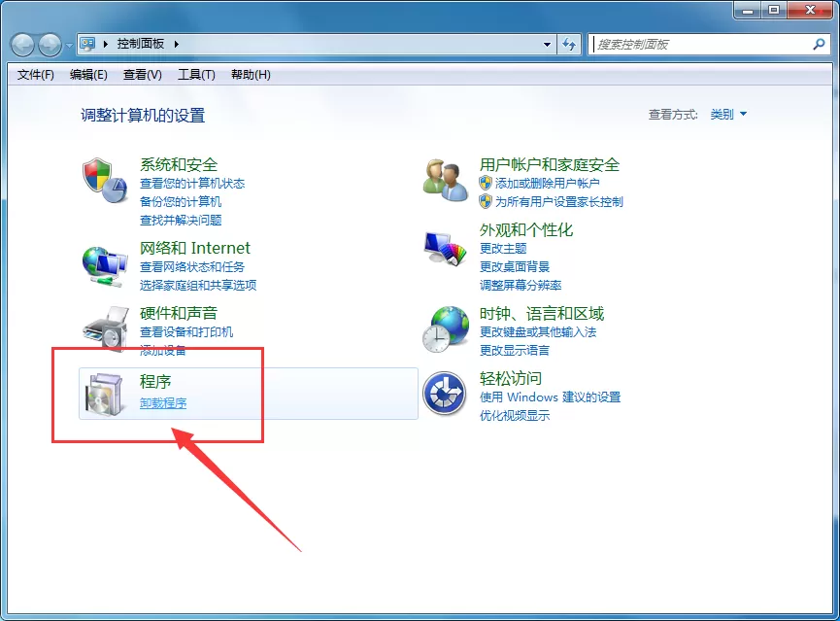Open 选择家庭组和共享选项 link
This screenshot has height=621, width=840.
point(198,285)
